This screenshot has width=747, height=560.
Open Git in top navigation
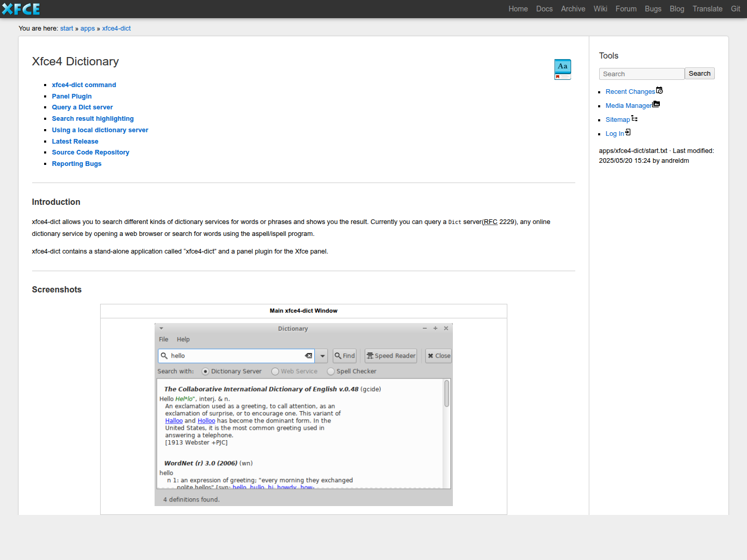pos(736,9)
